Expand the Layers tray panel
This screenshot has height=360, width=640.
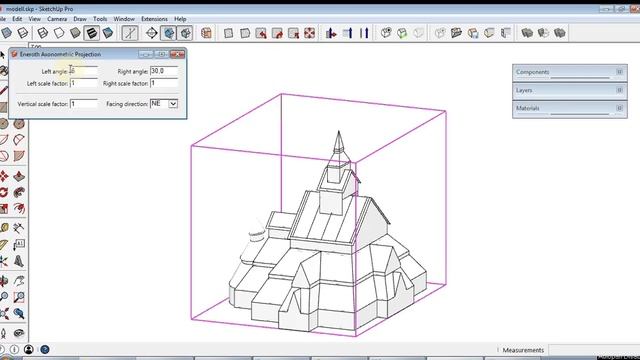[570, 90]
